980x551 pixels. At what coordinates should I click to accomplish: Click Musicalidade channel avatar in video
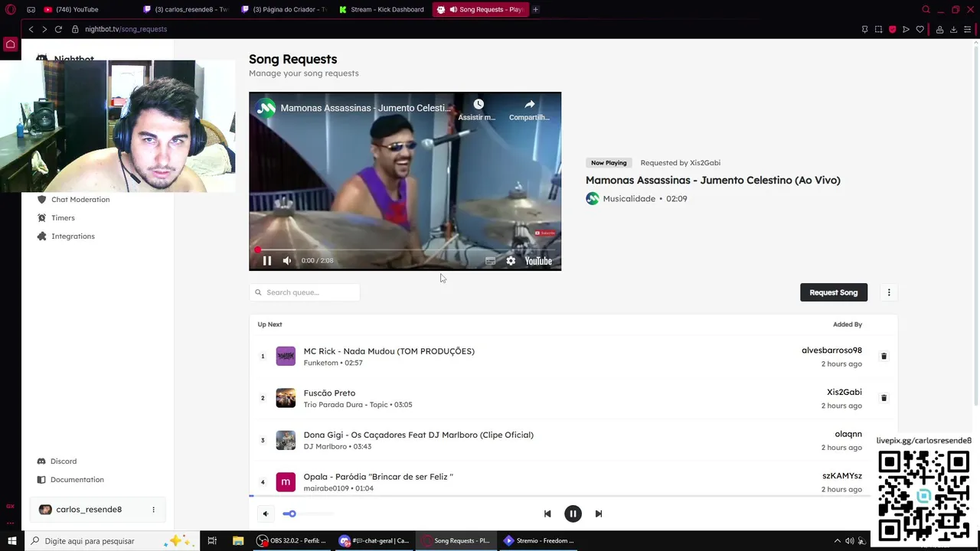(266, 108)
